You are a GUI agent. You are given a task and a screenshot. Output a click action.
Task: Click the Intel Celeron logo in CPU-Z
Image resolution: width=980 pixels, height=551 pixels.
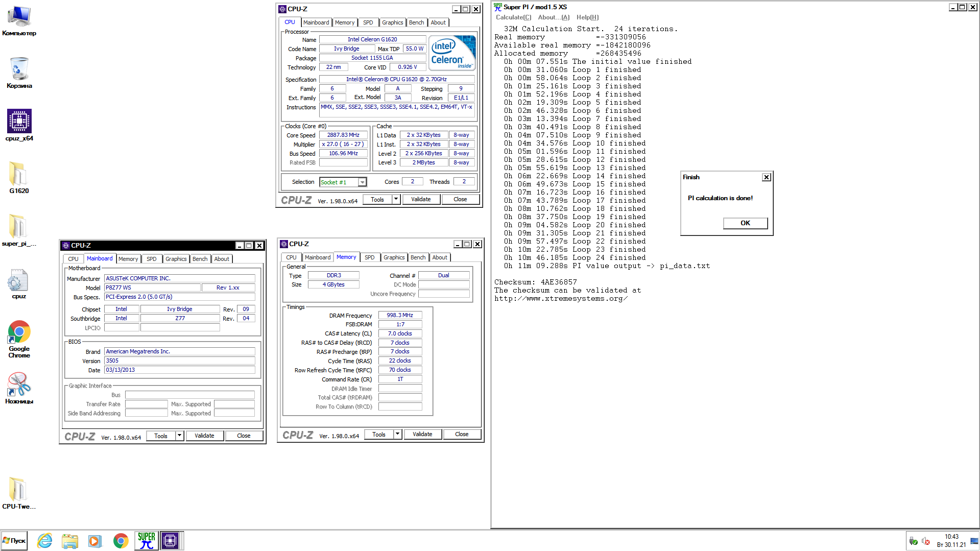452,53
